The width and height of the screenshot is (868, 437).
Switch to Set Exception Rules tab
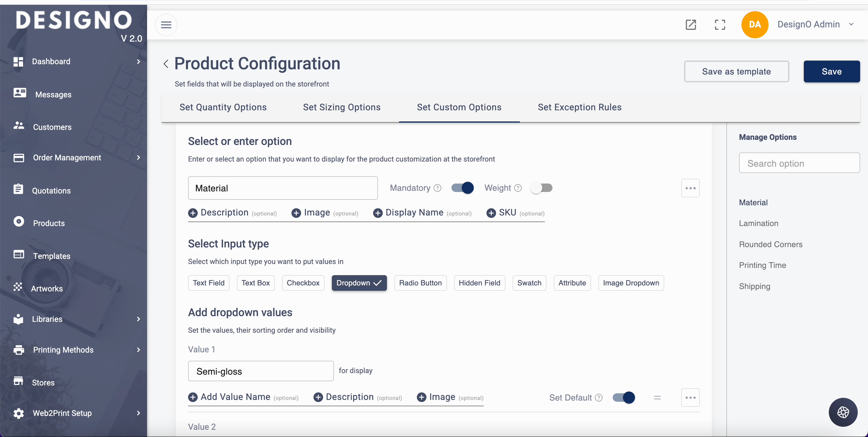click(579, 107)
